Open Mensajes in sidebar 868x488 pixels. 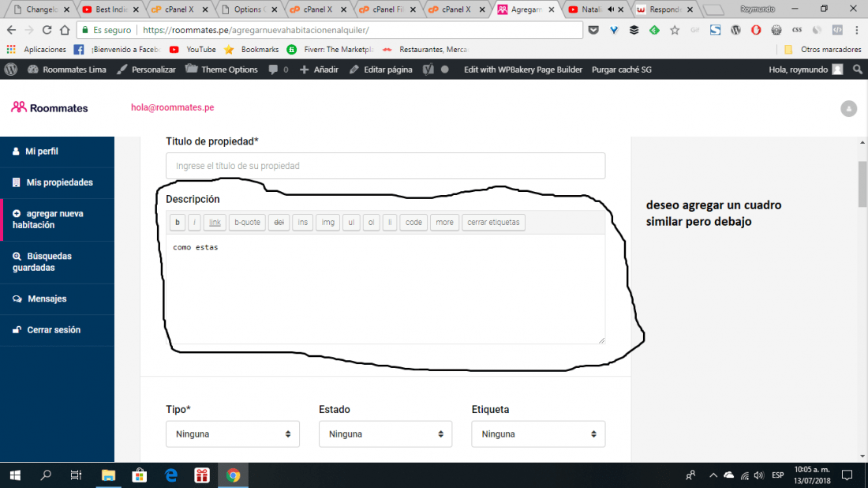tap(57, 298)
